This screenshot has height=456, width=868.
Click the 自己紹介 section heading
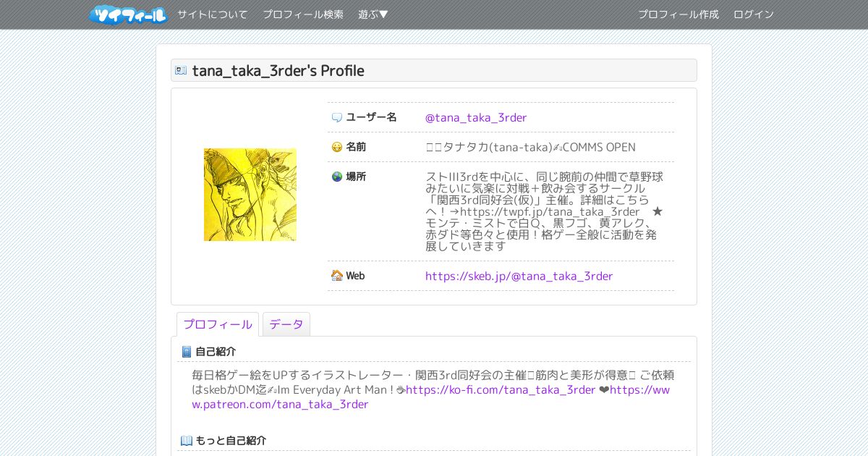(216, 352)
